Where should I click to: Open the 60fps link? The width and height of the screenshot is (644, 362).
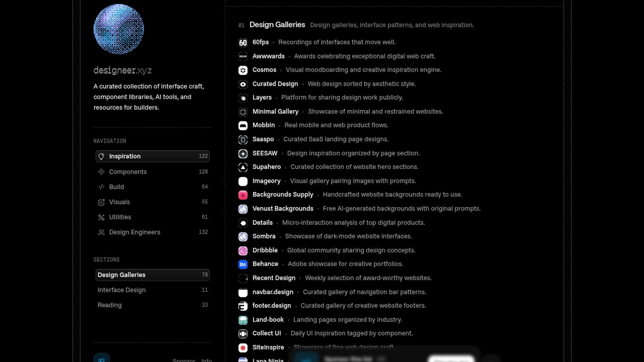261,42
